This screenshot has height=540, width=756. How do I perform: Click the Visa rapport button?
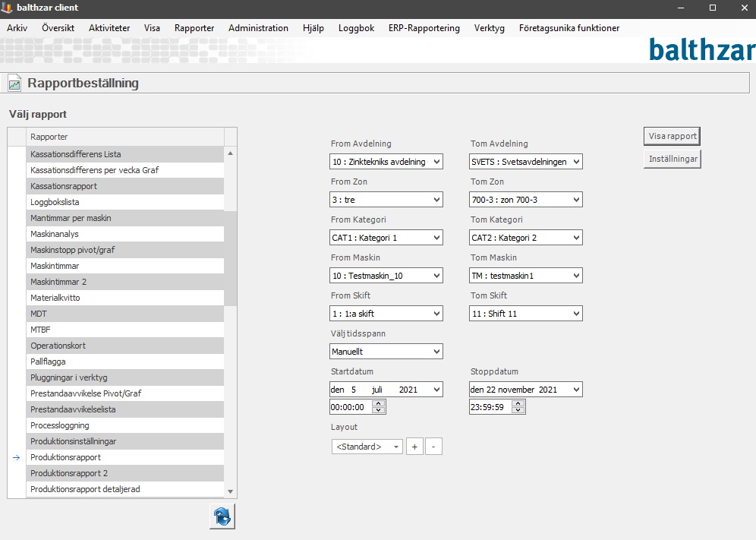672,136
